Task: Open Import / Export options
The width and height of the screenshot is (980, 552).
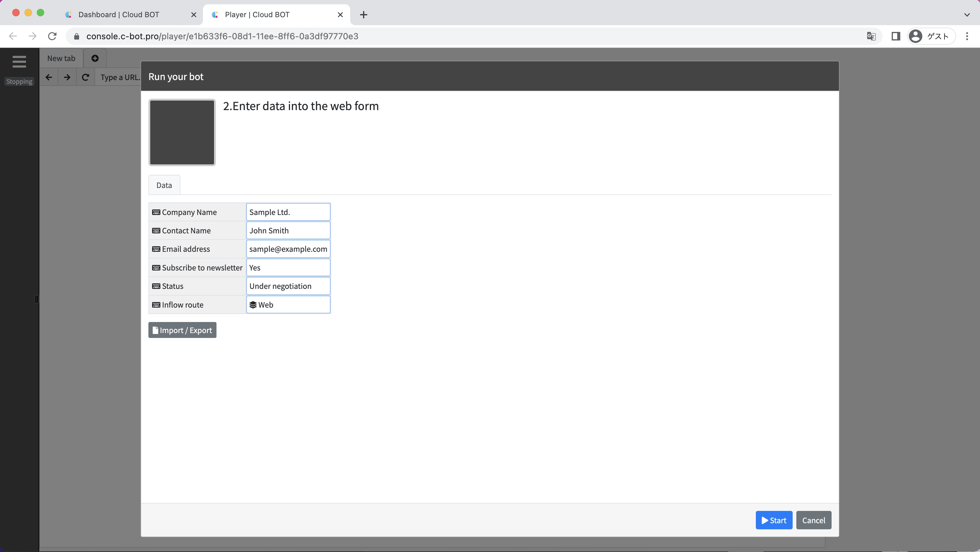Action: tap(182, 330)
